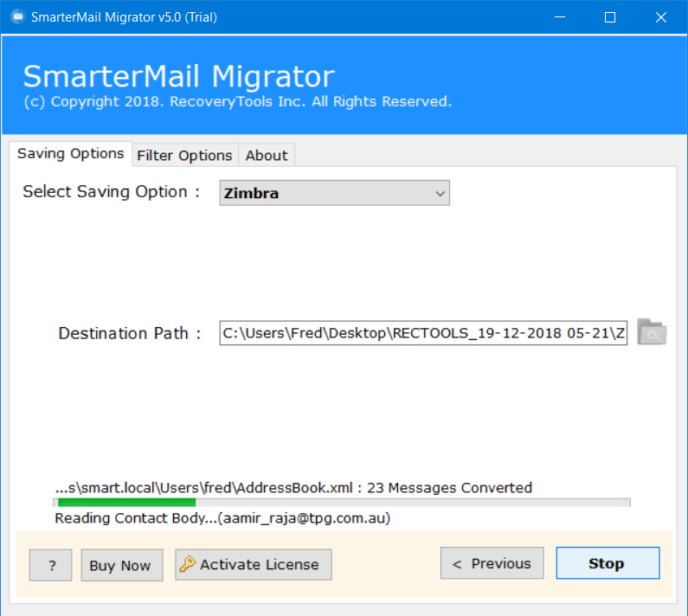The image size is (688, 616).
Task: Go back using the Previous button
Action: pyautogui.click(x=492, y=563)
